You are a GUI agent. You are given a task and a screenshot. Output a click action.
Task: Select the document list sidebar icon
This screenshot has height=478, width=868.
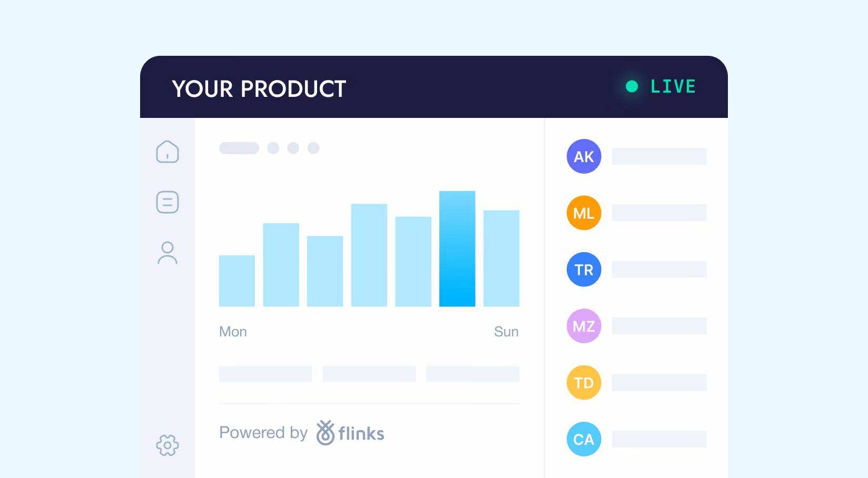(x=167, y=202)
